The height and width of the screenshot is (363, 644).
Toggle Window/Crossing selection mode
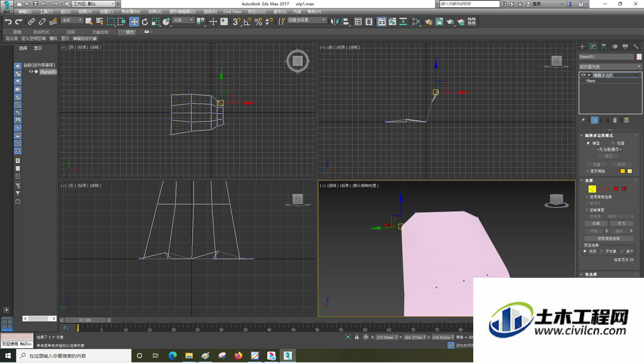[x=121, y=22]
